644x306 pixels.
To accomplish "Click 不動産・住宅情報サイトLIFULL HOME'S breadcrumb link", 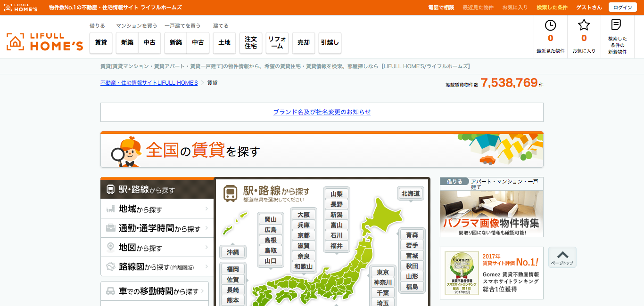I will click(x=149, y=83).
